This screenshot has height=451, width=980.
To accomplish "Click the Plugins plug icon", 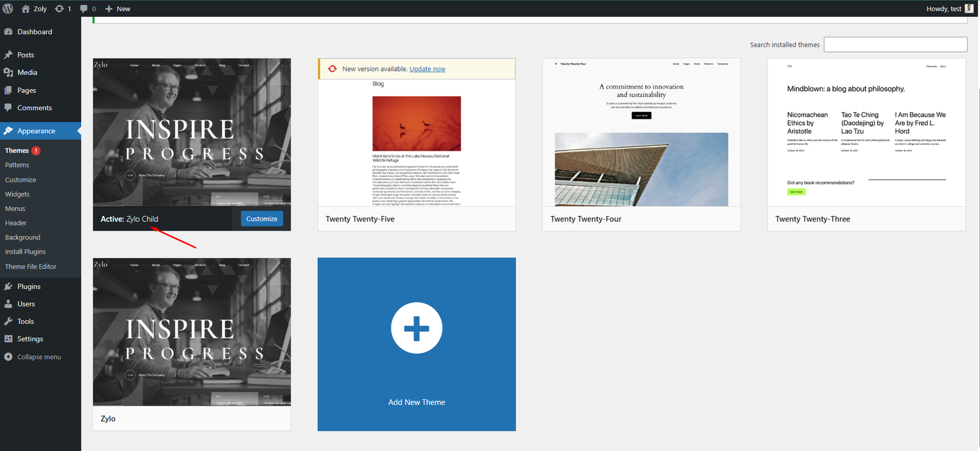I will (9, 286).
